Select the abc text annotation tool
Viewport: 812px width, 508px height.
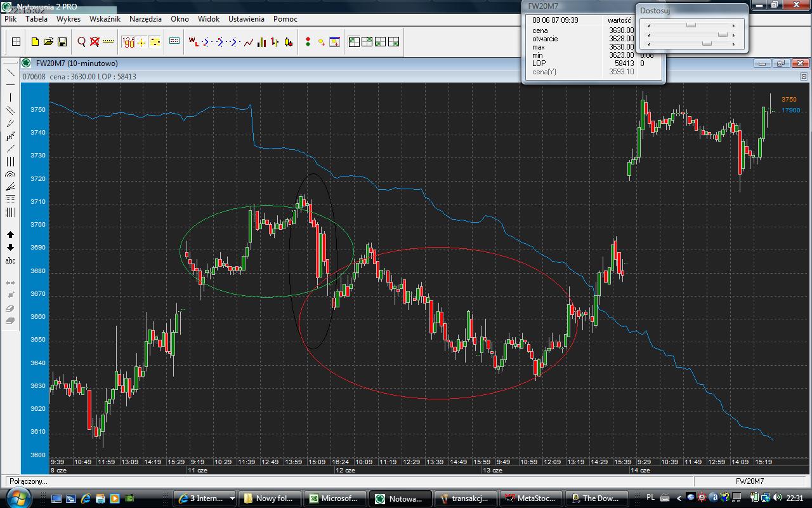[x=10, y=260]
